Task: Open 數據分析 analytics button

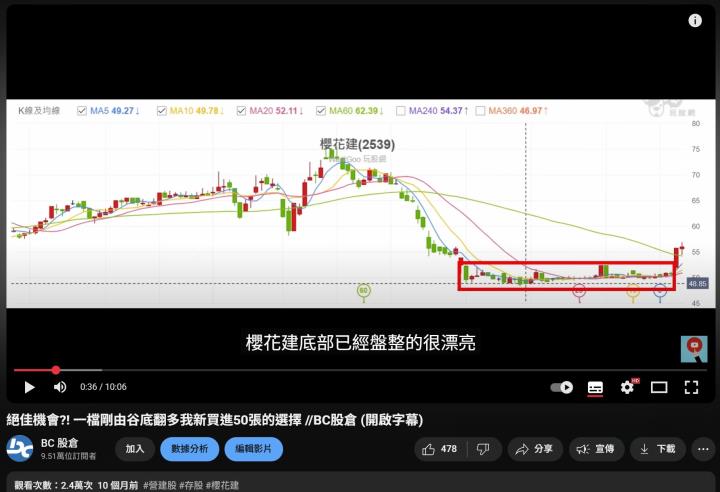Action: coord(190,449)
